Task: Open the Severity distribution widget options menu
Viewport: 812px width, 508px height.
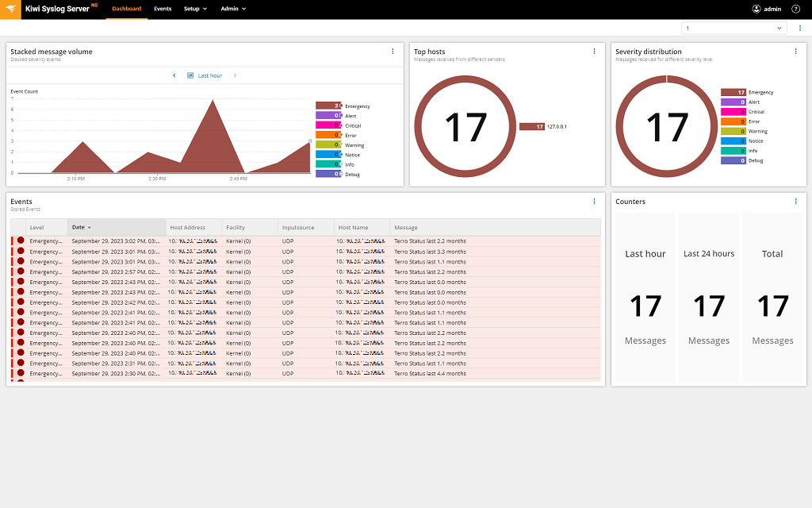Action: 796,51
